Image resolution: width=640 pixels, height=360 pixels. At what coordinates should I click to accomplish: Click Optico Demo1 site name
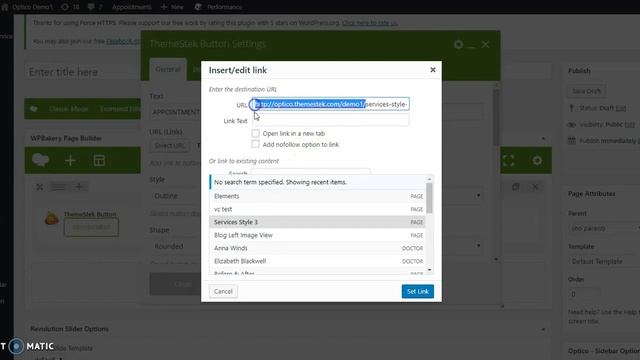pyautogui.click(x=28, y=7)
